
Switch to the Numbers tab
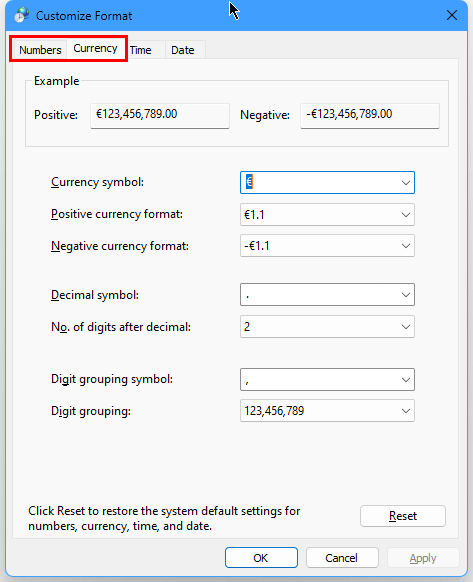point(40,50)
